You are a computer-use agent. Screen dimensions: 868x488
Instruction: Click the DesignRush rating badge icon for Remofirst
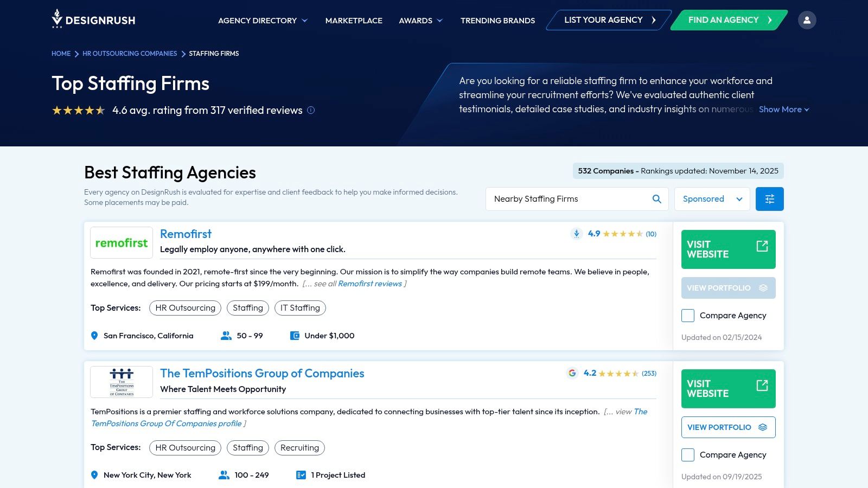point(576,234)
